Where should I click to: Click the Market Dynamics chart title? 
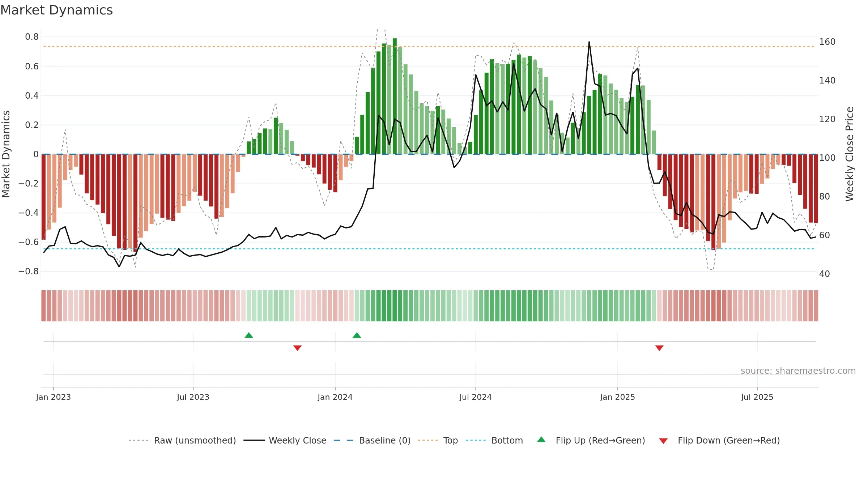click(x=56, y=10)
